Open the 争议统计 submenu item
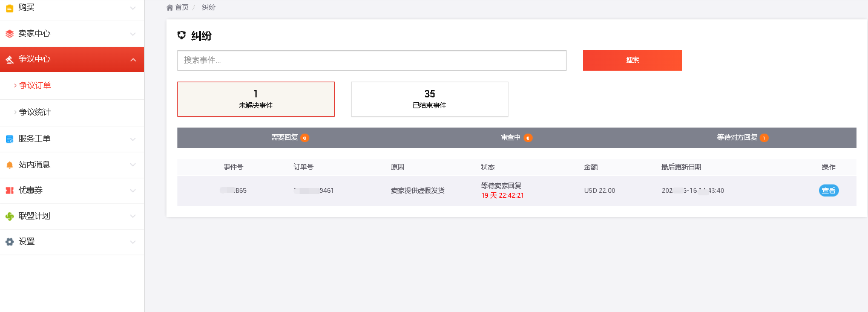This screenshot has width=868, height=312. pyautogui.click(x=72, y=112)
